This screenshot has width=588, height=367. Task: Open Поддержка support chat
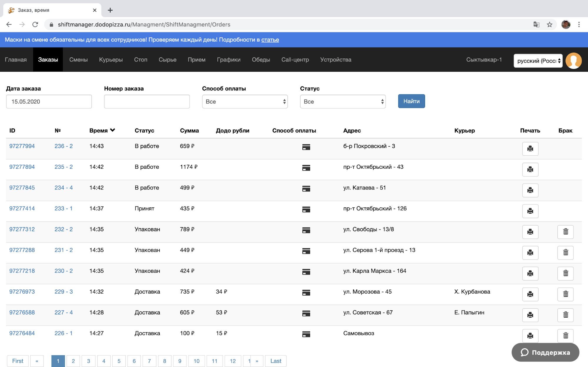coord(545,352)
